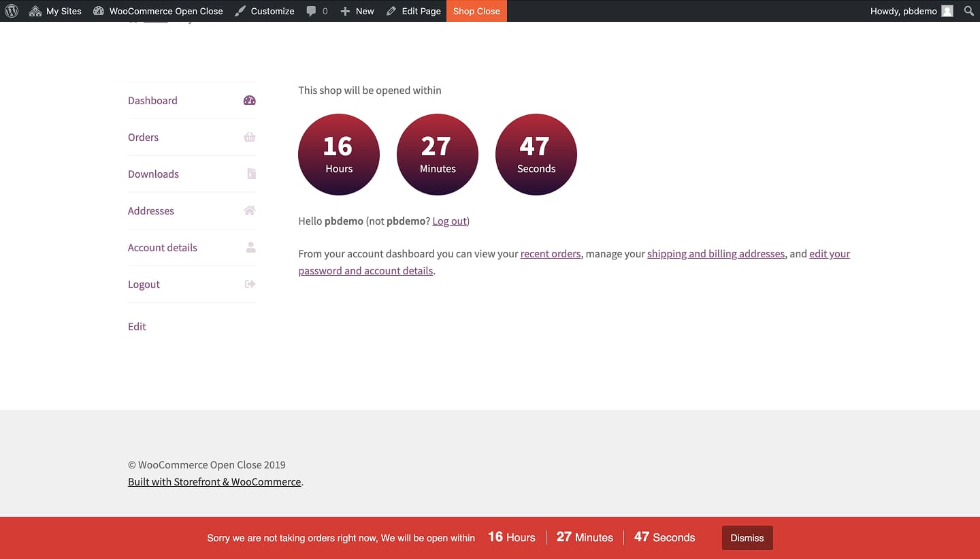This screenshot has height=559, width=980.
Task: Click the site dashboard gauge icon in admin bar
Action: tap(99, 11)
